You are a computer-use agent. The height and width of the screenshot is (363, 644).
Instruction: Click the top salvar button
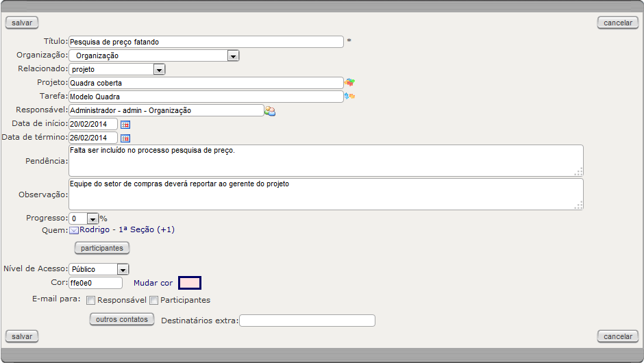click(22, 23)
